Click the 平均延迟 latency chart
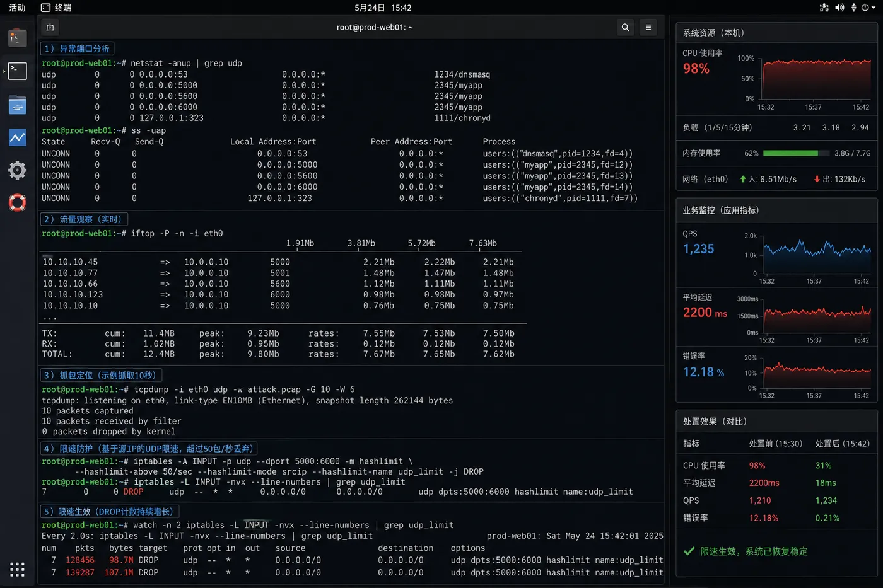Viewport: 883px width, 588px height. tap(817, 317)
